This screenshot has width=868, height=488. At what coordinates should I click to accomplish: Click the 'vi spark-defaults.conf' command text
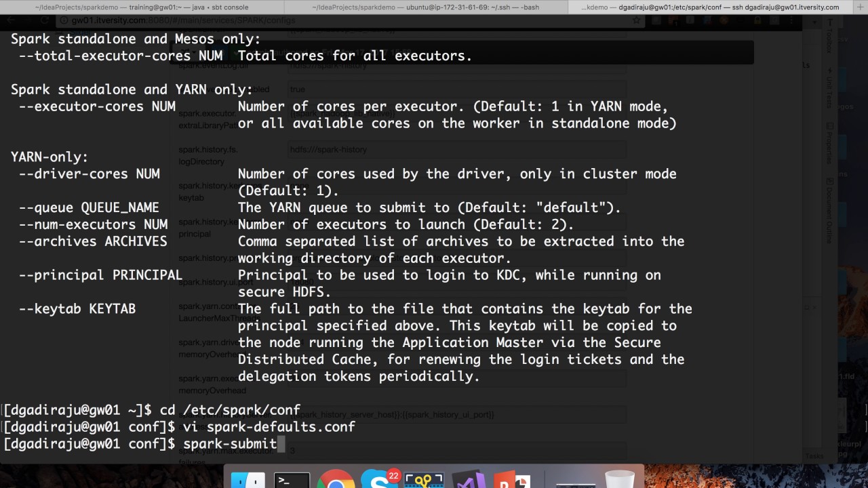(x=269, y=427)
